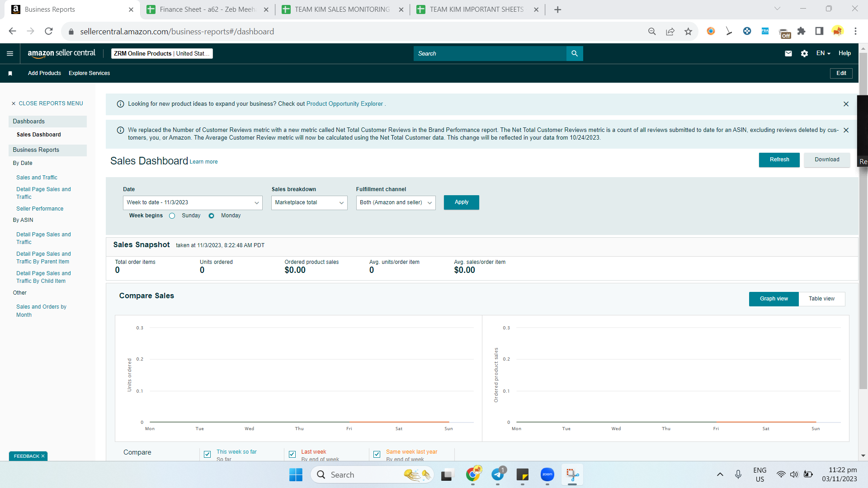The height and width of the screenshot is (488, 868).
Task: Open a new browser tab
Action: click(x=558, y=9)
